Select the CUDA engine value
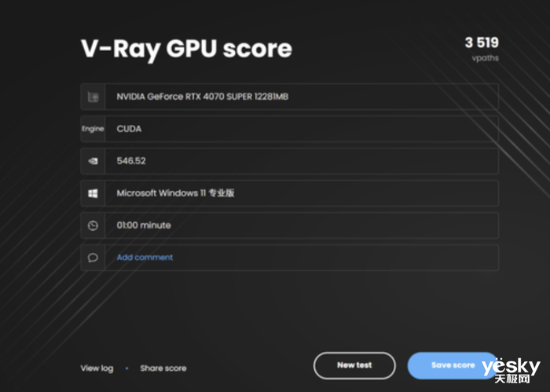This screenshot has height=392, width=550. coord(129,129)
